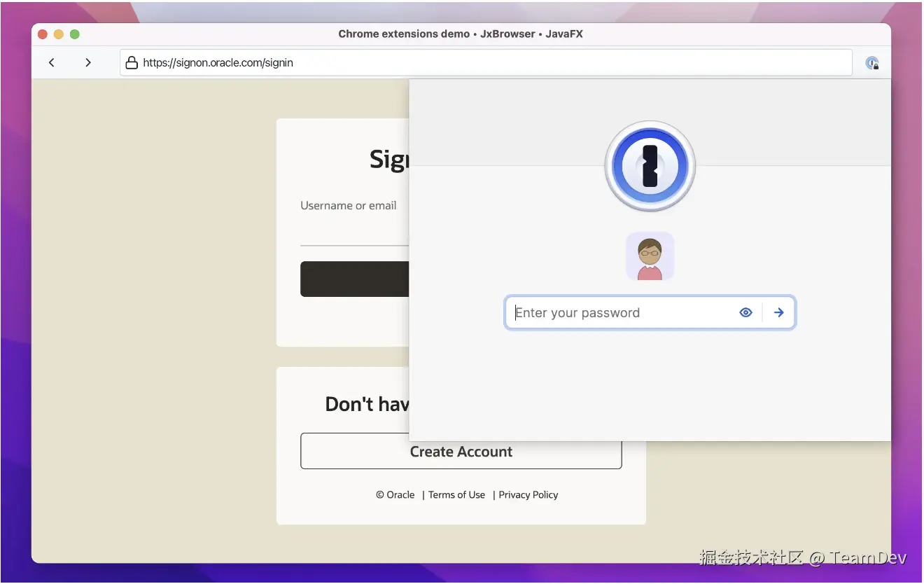924x584 pixels.
Task: Click the 1Password logo in the popup
Action: click(650, 166)
